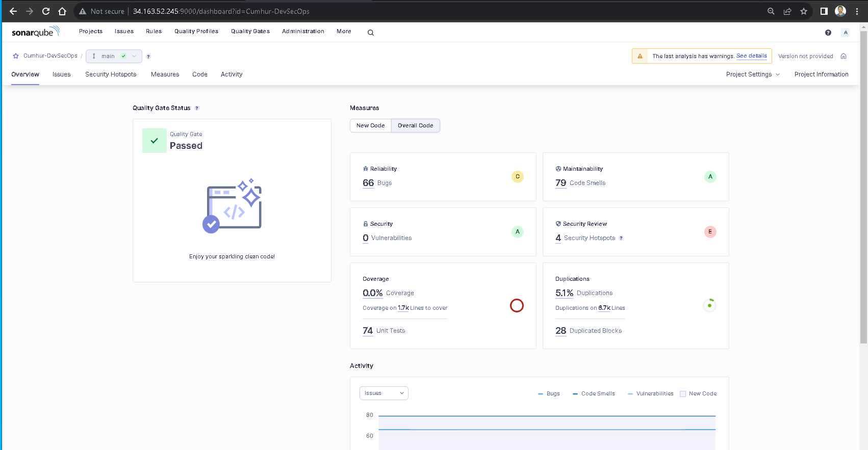Viewport: 868px width, 450px height.
Task: Select the Overview project tab
Action: (x=25, y=74)
